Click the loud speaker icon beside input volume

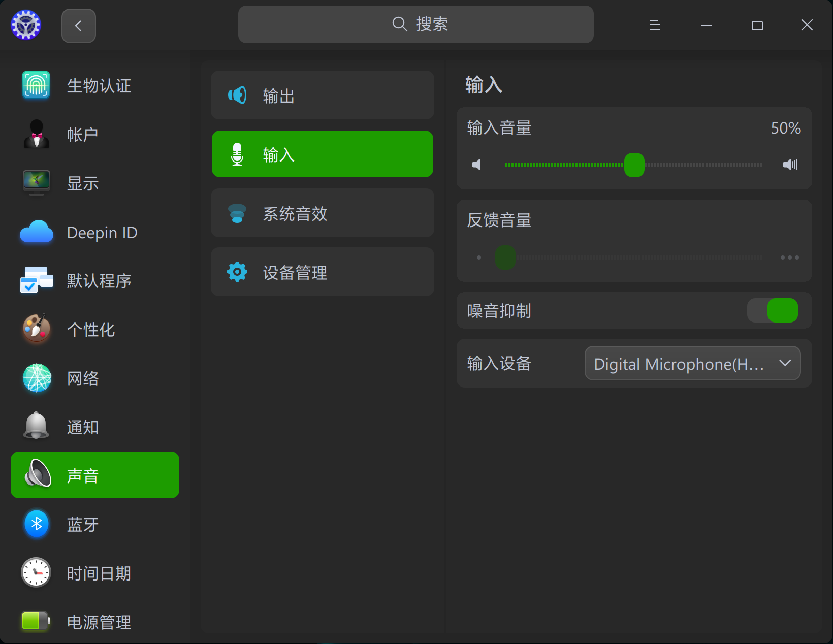pyautogui.click(x=790, y=165)
